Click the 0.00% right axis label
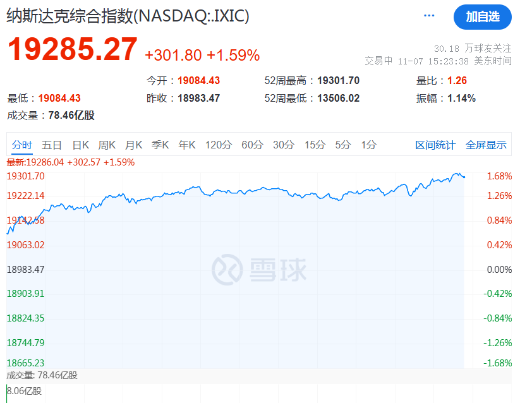Image resolution: width=532 pixels, height=403 pixels. [x=499, y=270]
